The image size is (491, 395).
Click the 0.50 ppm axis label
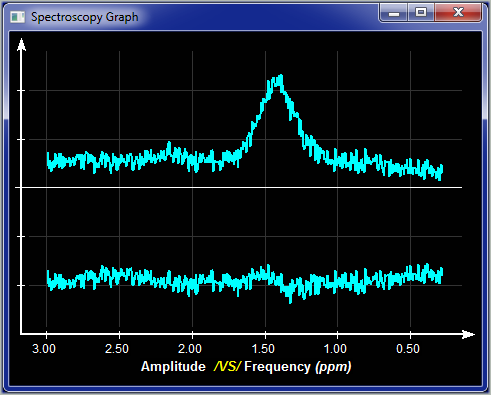[x=408, y=349]
